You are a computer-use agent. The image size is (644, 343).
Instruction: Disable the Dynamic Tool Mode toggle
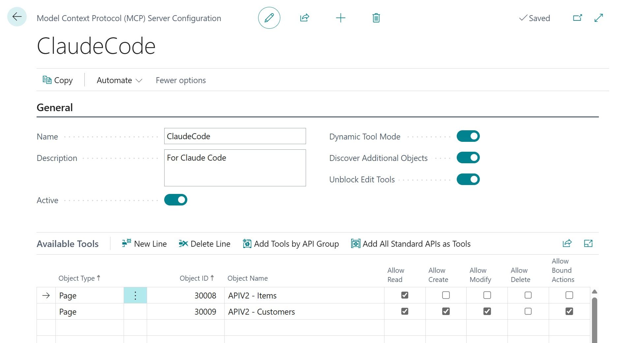click(x=468, y=136)
